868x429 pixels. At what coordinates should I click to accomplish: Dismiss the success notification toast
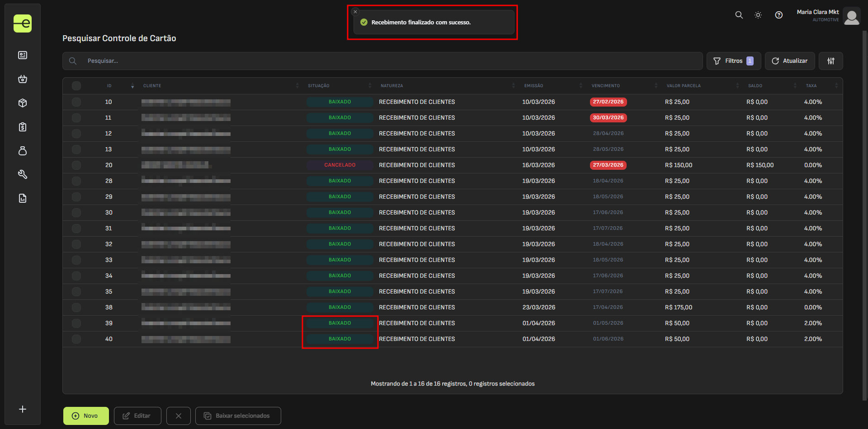coord(355,12)
